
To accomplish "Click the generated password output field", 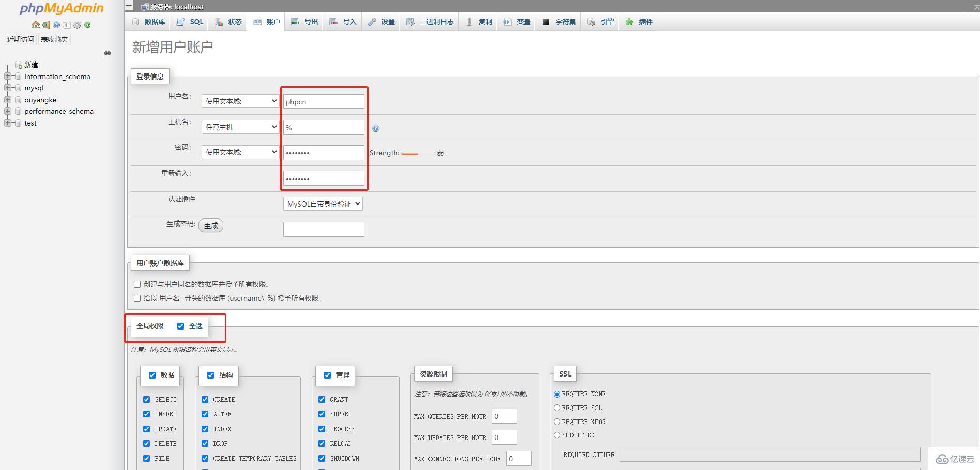I will (324, 229).
